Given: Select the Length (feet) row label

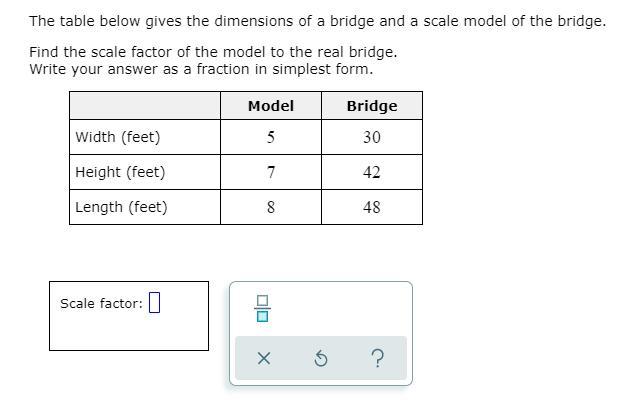Looking at the screenshot, I should (x=121, y=207).
